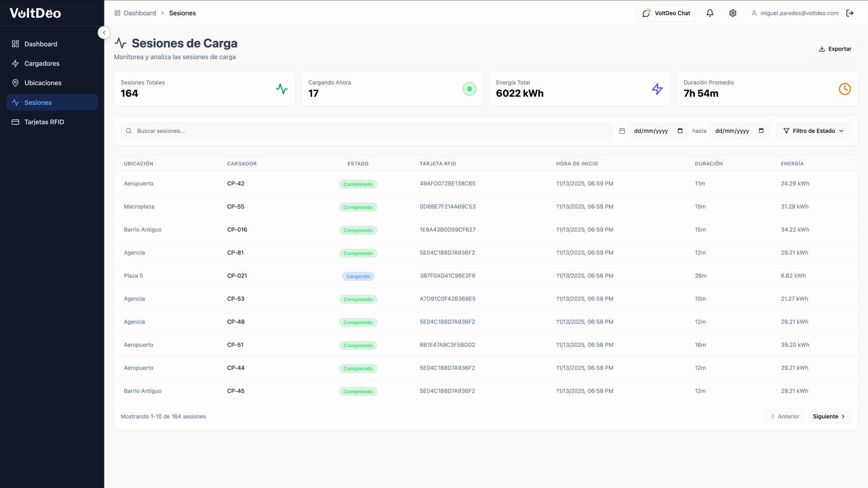Click the Tarjetas RFID card icon
The width and height of the screenshot is (868, 488).
pyautogui.click(x=15, y=122)
